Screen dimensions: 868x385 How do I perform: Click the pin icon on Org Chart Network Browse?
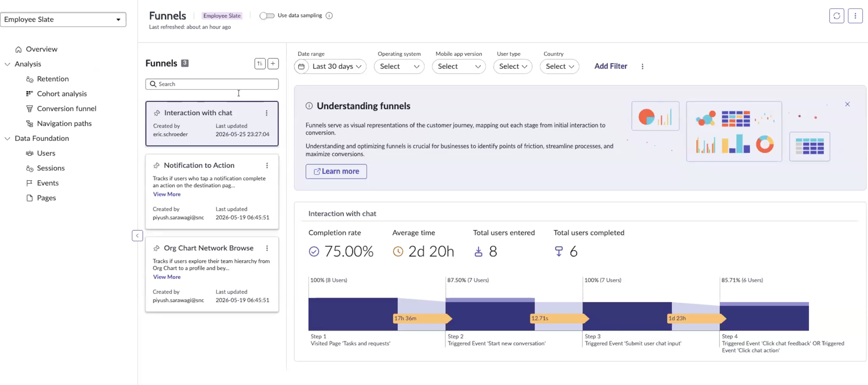pos(156,248)
